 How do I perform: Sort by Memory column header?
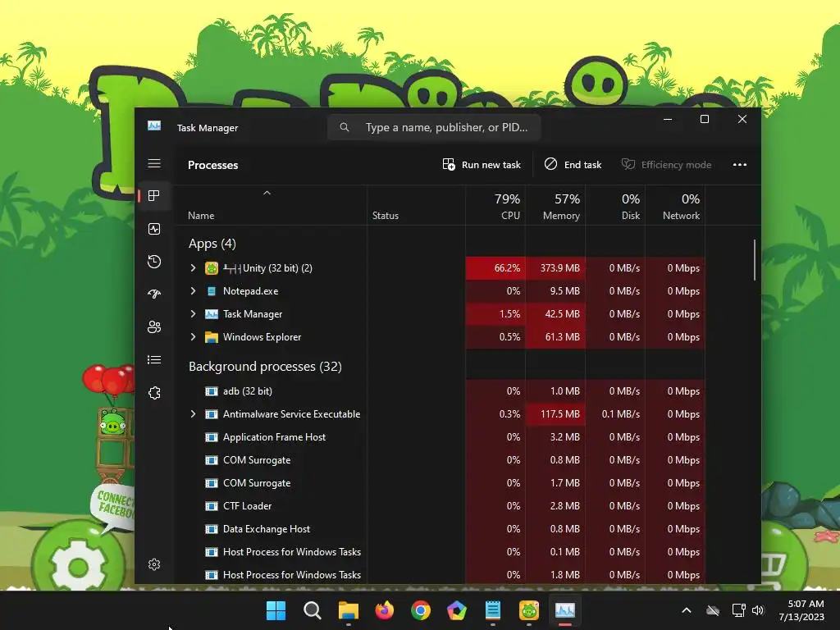(x=555, y=206)
